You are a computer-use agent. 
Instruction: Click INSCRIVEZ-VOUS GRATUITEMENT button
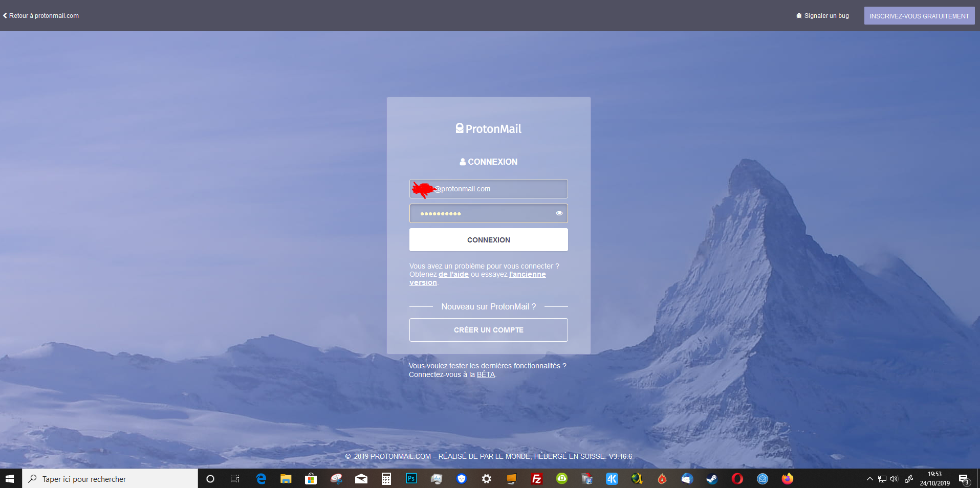coord(919,16)
